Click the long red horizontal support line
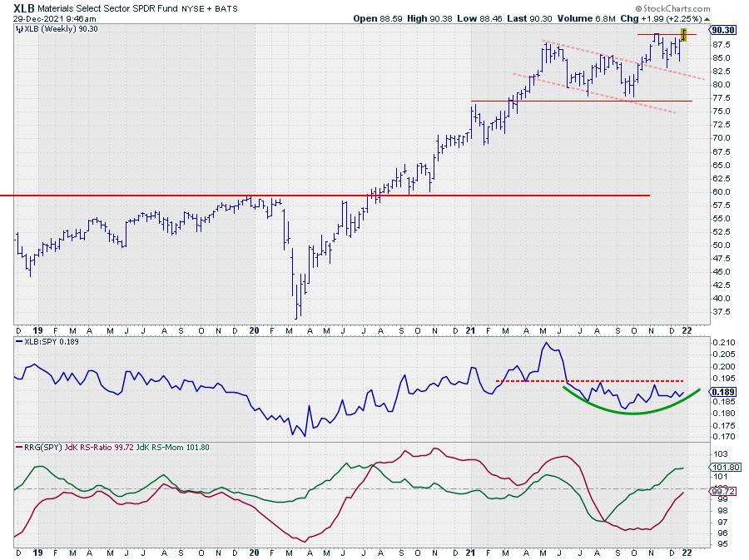749x560 pixels. [x=250, y=196]
